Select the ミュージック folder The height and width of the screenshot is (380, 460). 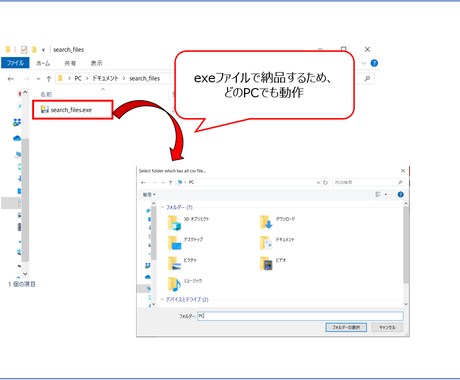point(185,284)
